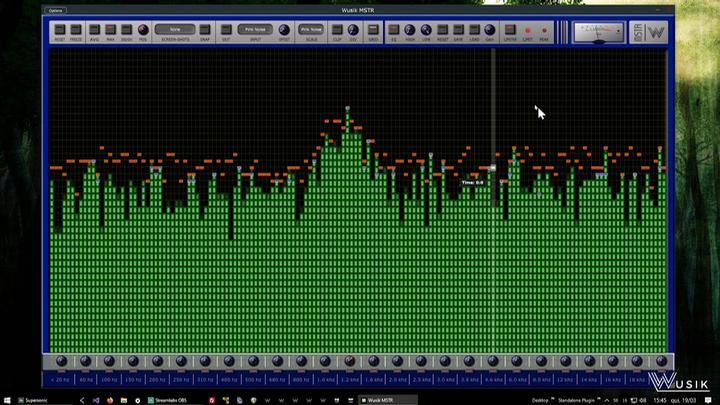Click the 40 hz band knob
The width and height of the screenshot is (720, 405).
[x=85, y=361]
